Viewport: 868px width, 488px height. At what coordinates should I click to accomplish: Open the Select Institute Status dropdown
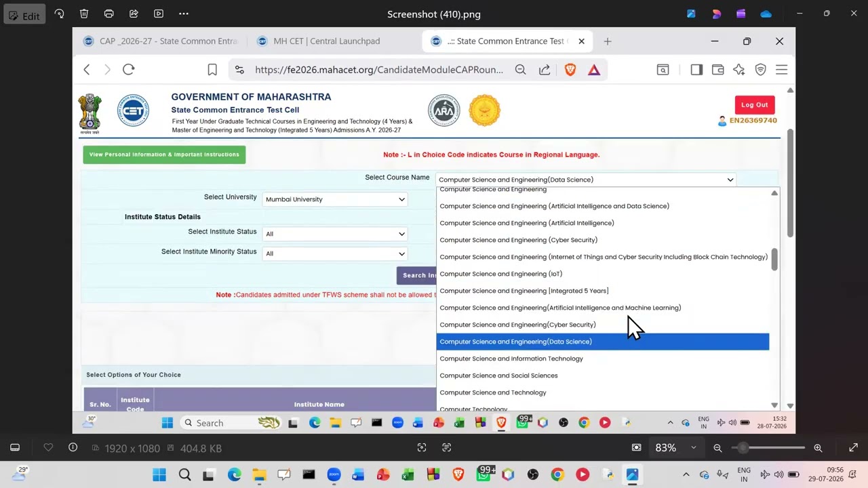point(335,234)
